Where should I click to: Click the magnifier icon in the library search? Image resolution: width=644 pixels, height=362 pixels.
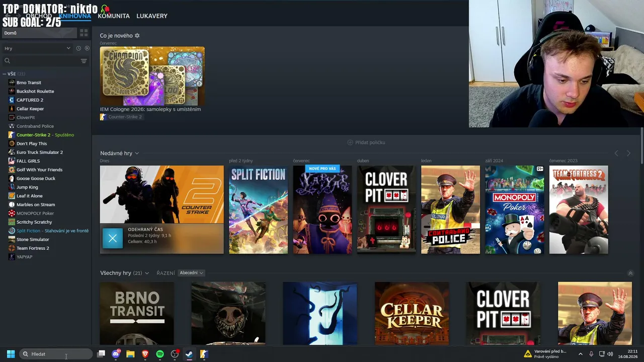[7, 61]
